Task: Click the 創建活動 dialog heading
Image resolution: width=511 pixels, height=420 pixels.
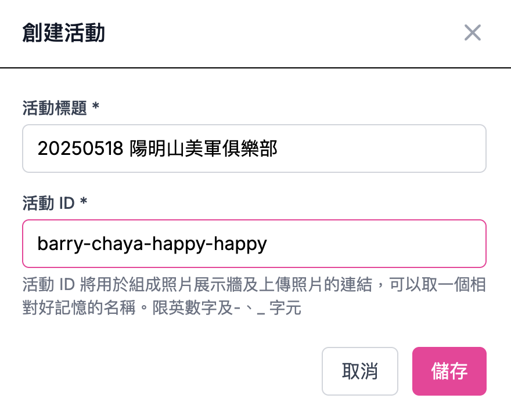Action: [64, 33]
